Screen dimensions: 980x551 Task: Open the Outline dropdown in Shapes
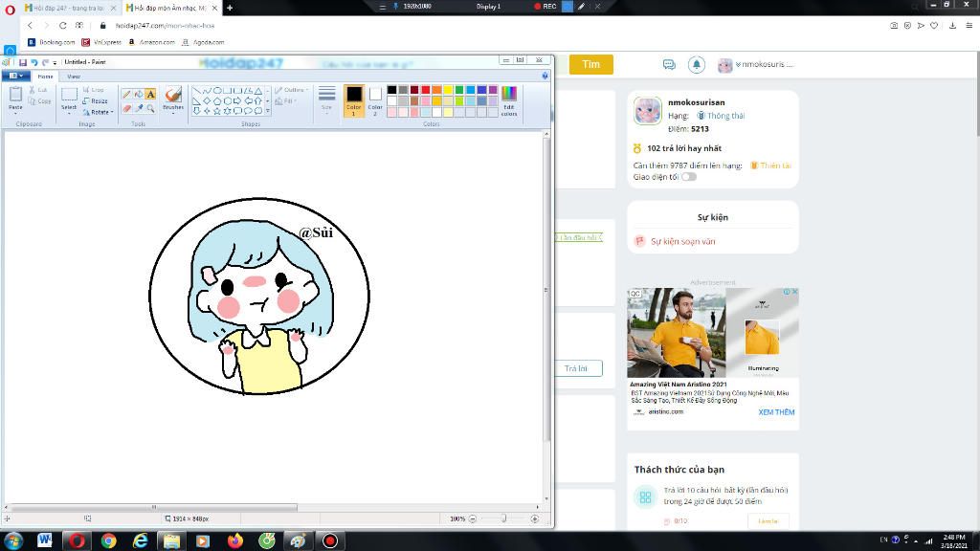click(x=292, y=90)
